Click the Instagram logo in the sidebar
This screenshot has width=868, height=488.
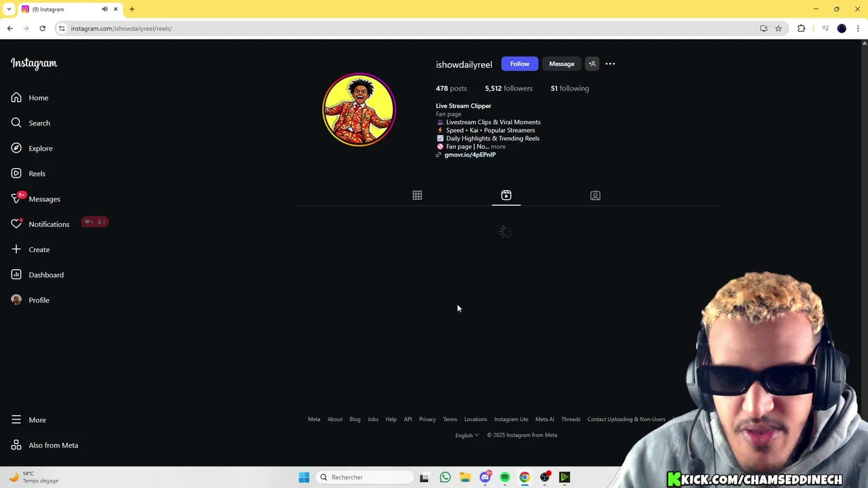point(34,64)
